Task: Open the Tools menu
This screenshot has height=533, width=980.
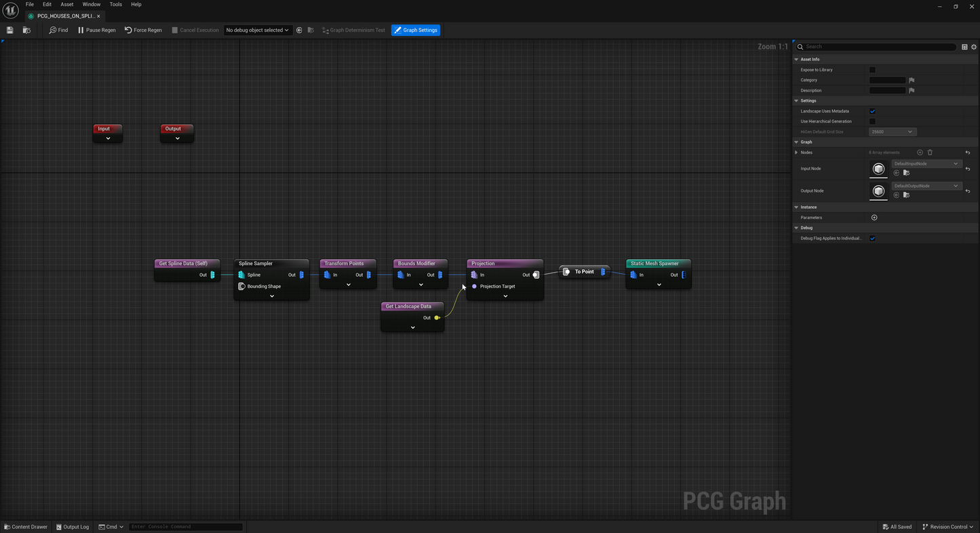Action: [x=115, y=4]
